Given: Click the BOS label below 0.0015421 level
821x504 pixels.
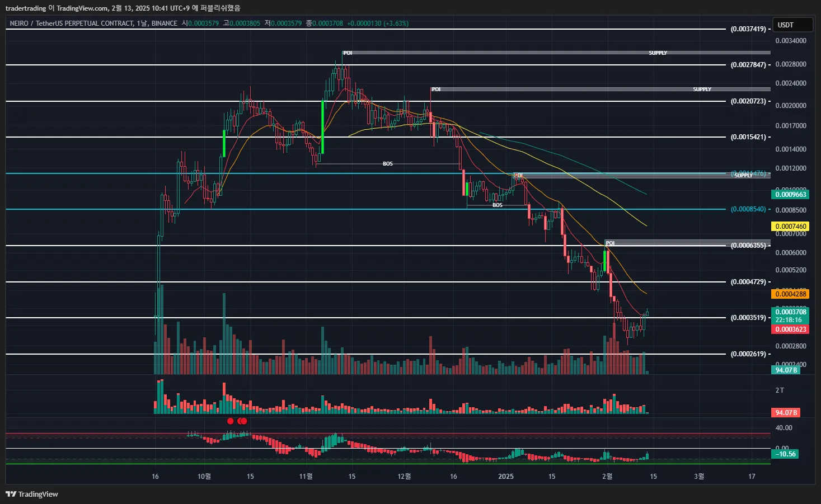Looking at the screenshot, I should pos(388,164).
